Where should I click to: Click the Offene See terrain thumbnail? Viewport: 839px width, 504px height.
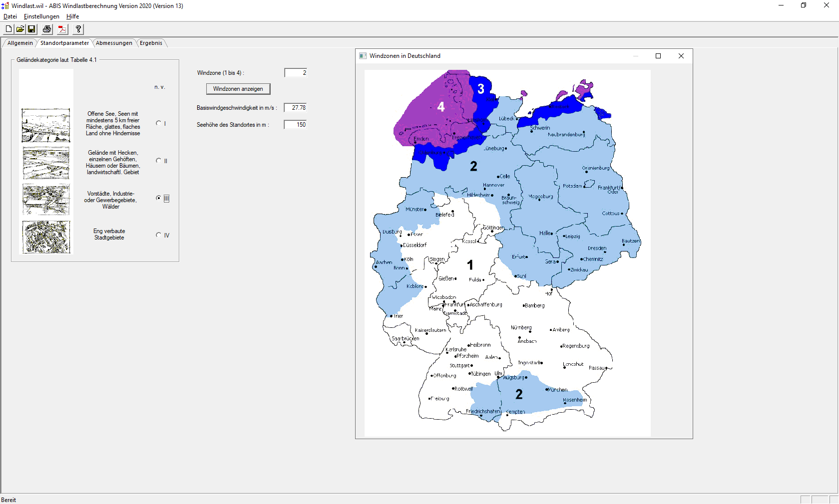pyautogui.click(x=46, y=126)
